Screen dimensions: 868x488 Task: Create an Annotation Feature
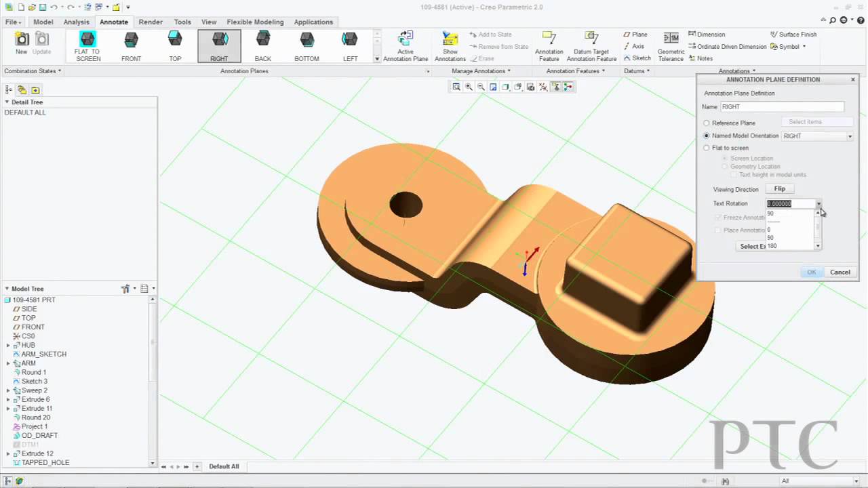[549, 46]
